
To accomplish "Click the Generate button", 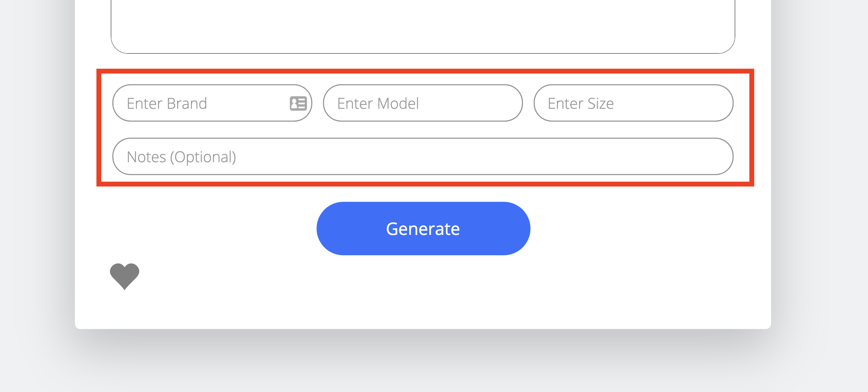I will click(423, 228).
